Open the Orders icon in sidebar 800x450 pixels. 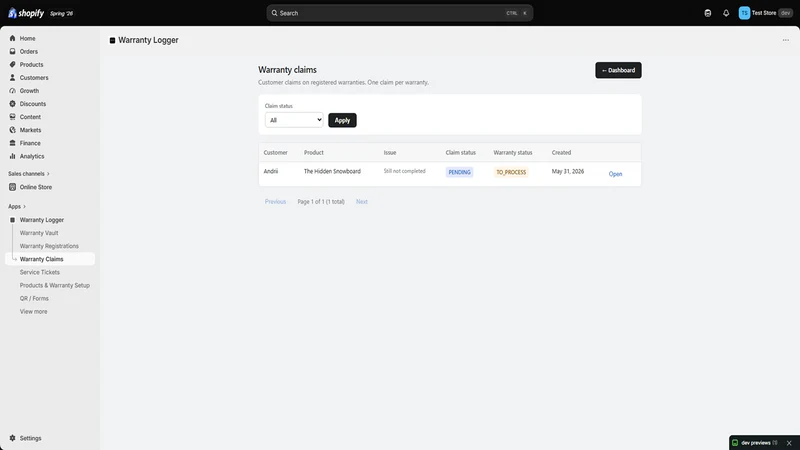point(12,52)
